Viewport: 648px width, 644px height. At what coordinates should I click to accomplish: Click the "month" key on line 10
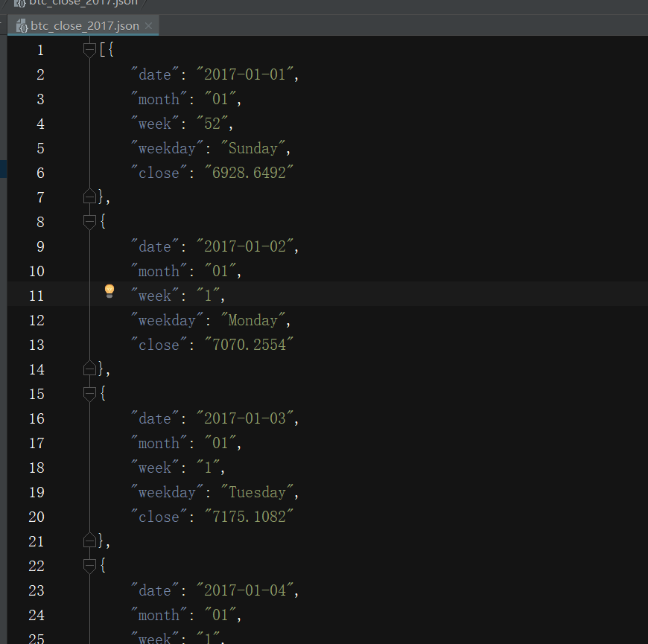159,271
